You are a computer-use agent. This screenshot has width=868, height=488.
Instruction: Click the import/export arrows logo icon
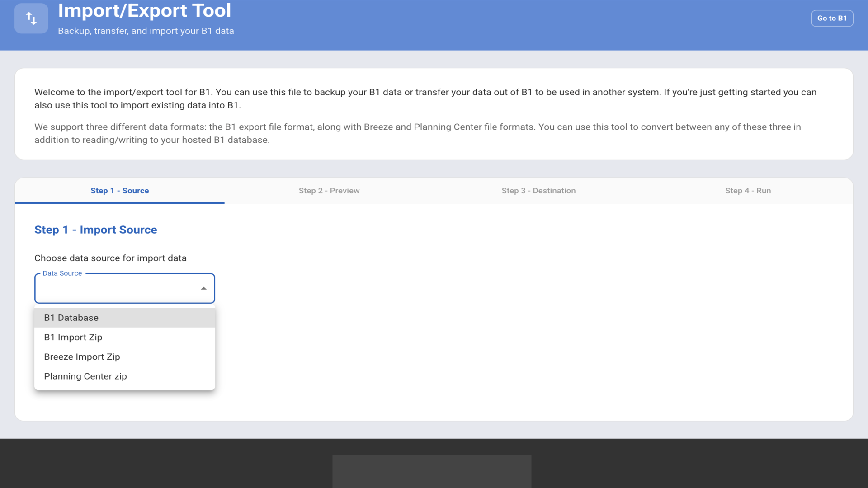pyautogui.click(x=31, y=19)
